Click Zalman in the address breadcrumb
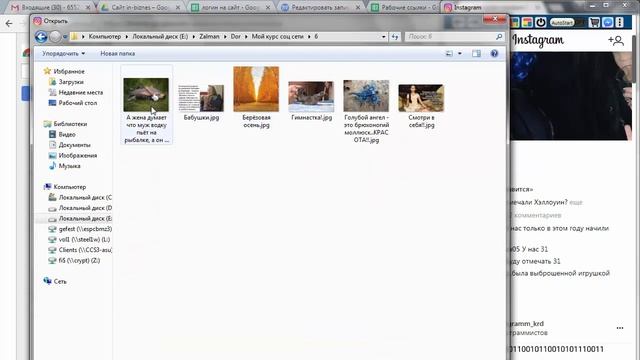Image resolution: width=640 pixels, height=360 pixels. point(209,36)
